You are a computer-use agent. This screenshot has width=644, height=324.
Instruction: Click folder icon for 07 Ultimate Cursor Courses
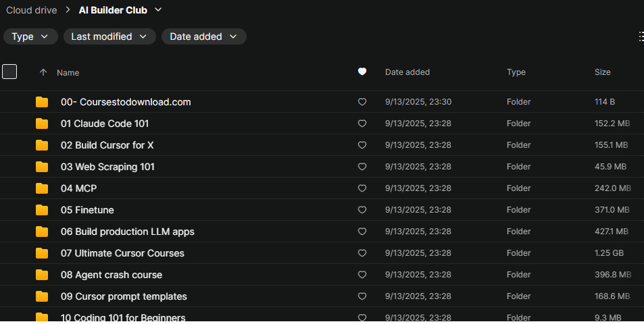[42, 253]
